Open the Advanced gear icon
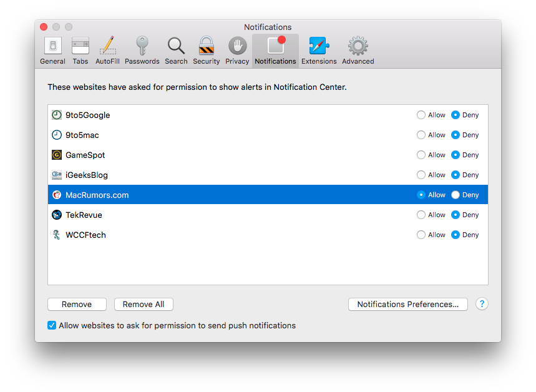 click(x=358, y=46)
